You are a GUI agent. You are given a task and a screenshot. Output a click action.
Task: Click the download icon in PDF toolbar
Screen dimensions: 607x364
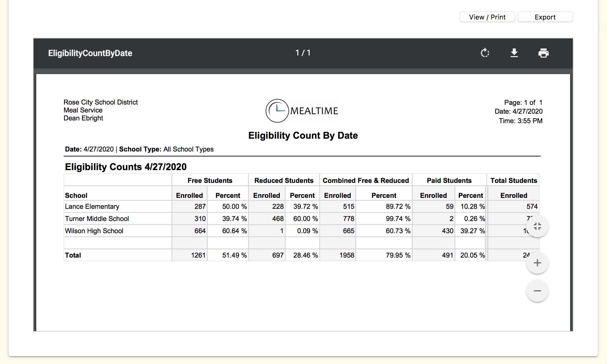click(514, 53)
